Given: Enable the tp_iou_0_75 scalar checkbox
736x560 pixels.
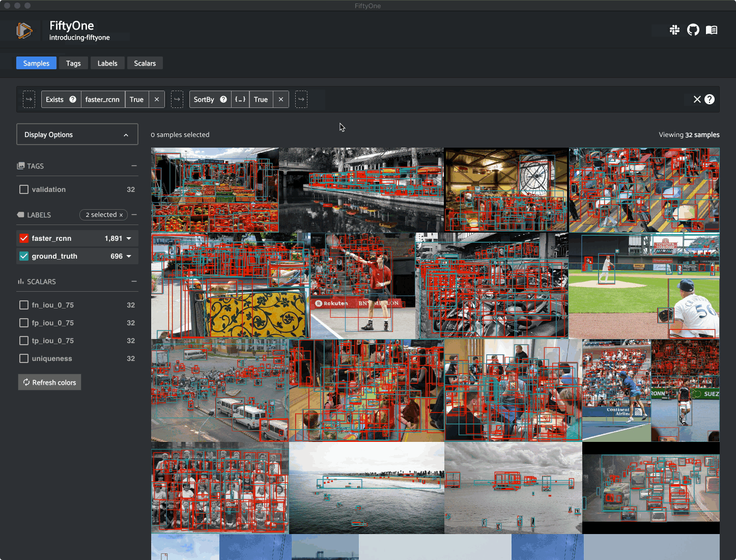Looking at the screenshot, I should click(x=24, y=341).
